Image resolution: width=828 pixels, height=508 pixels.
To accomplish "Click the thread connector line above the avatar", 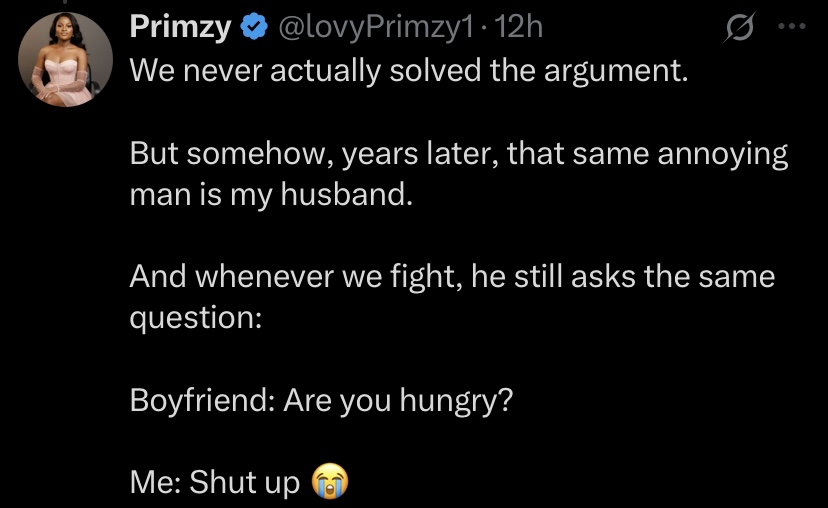I will pos(65,2).
